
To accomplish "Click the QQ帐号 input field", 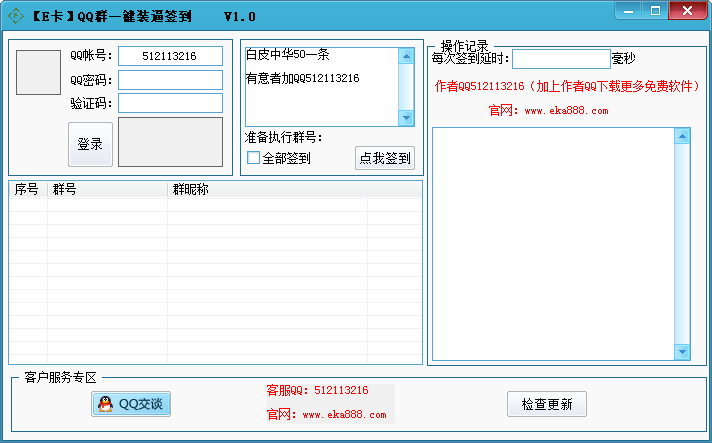I will pos(170,56).
